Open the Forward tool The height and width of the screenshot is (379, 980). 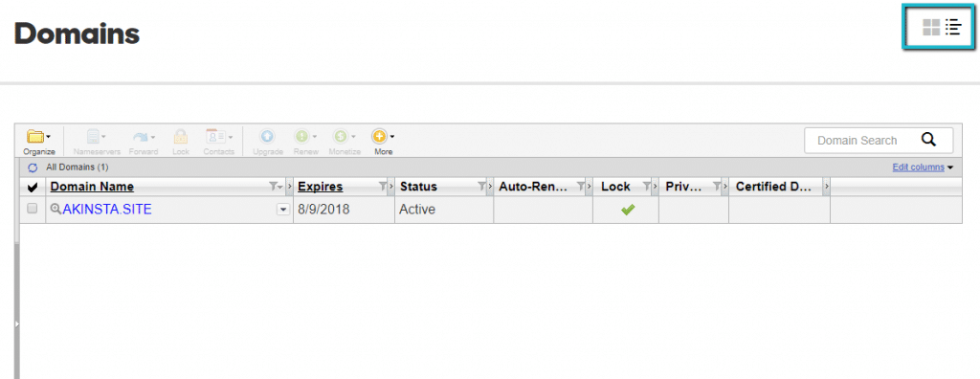pos(144,142)
